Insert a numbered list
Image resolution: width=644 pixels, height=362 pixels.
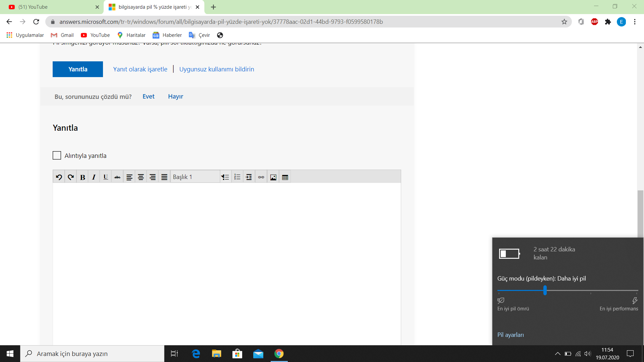237,177
